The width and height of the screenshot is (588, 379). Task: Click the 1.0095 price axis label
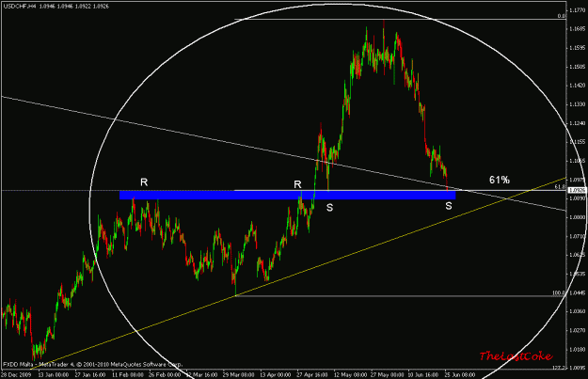[577, 368]
